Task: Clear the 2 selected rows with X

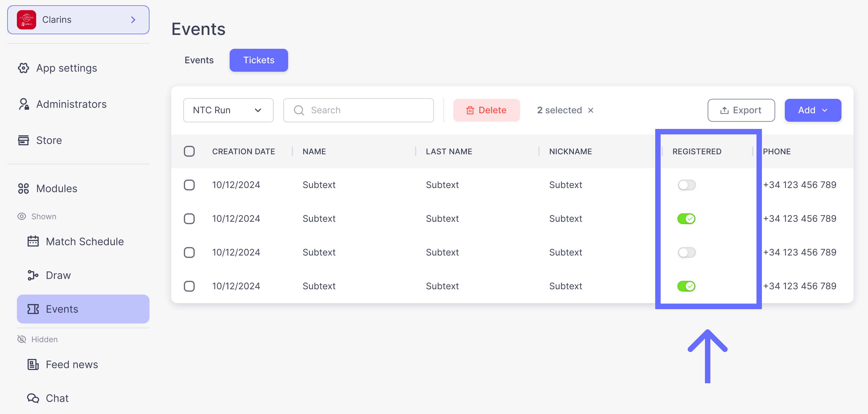Action: (590, 110)
